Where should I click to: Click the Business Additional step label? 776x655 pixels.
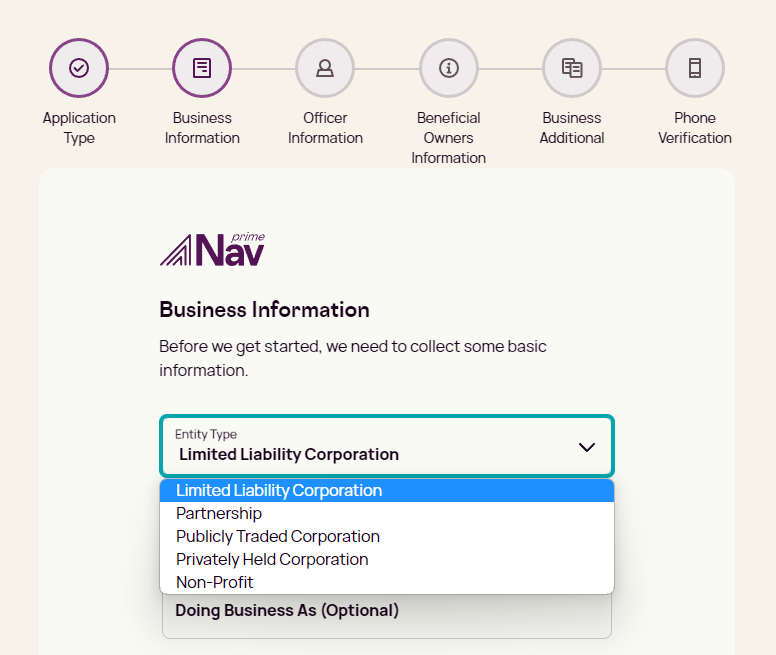tap(572, 128)
